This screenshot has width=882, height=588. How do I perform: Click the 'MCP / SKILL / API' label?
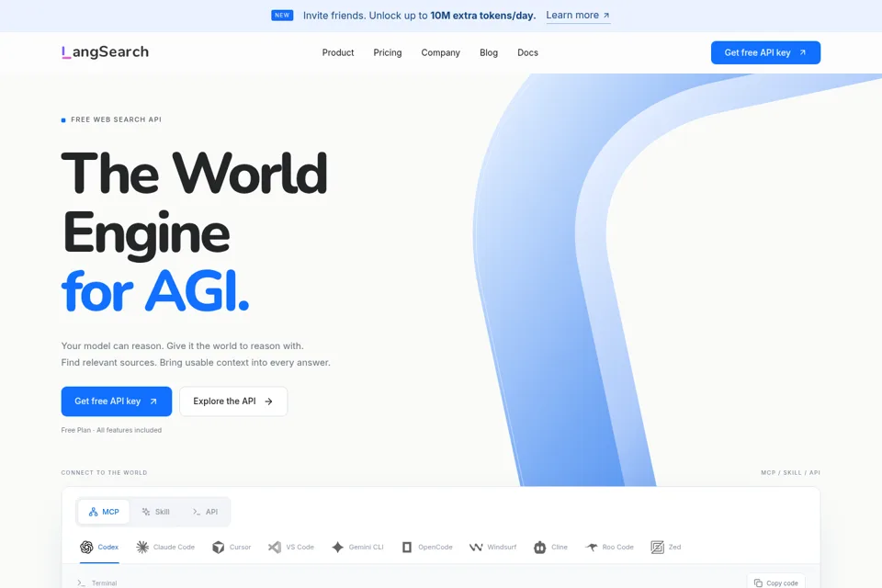pos(790,472)
